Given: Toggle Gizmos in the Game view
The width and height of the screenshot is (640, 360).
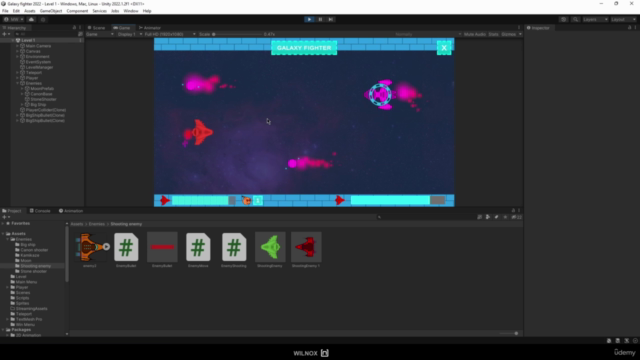Looking at the screenshot, I should pyautogui.click(x=509, y=34).
